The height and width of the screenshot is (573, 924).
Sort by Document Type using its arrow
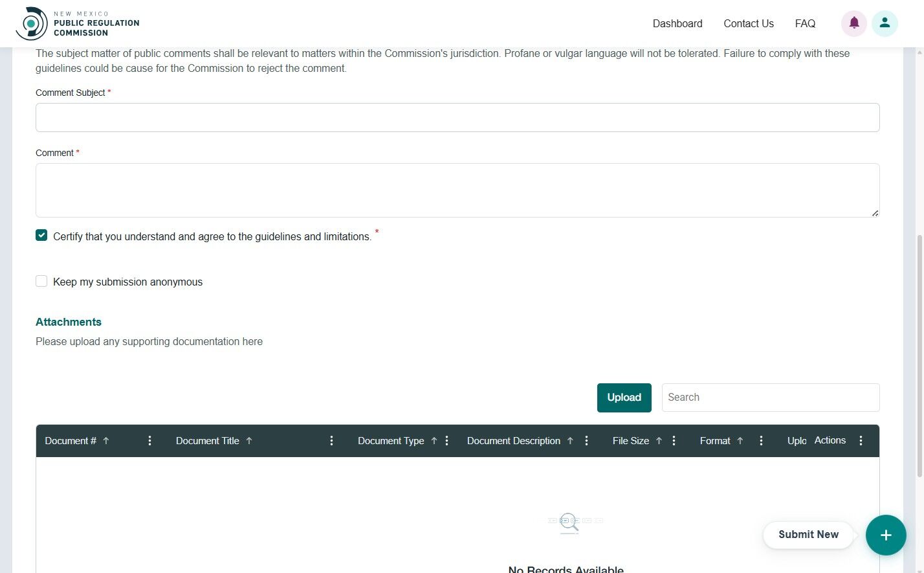434,440
